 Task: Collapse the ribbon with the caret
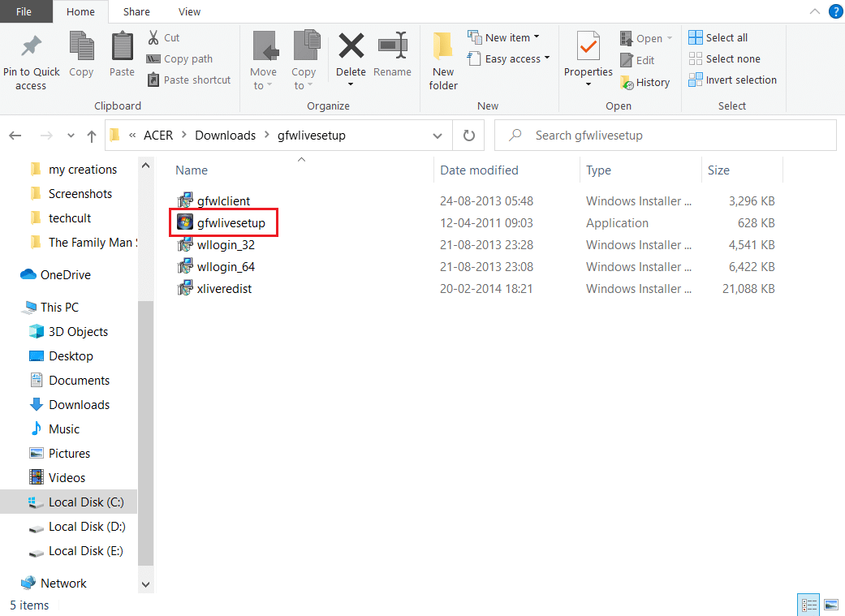pos(815,11)
